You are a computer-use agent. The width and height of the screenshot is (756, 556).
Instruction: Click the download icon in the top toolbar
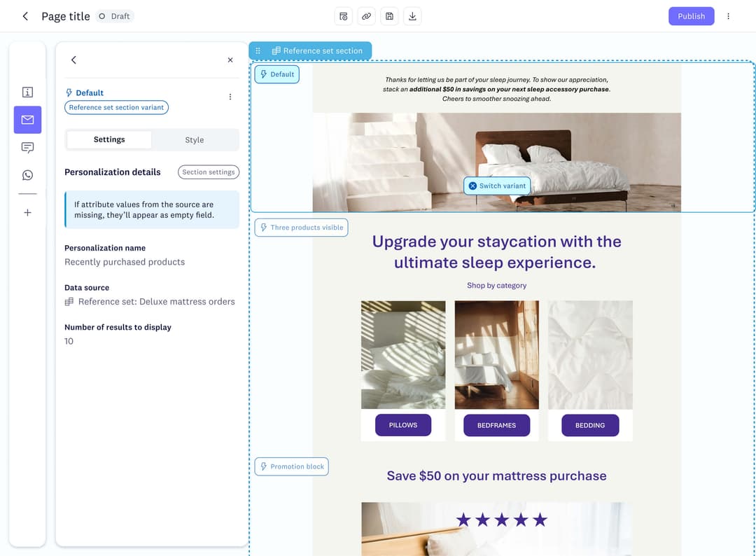(x=412, y=15)
